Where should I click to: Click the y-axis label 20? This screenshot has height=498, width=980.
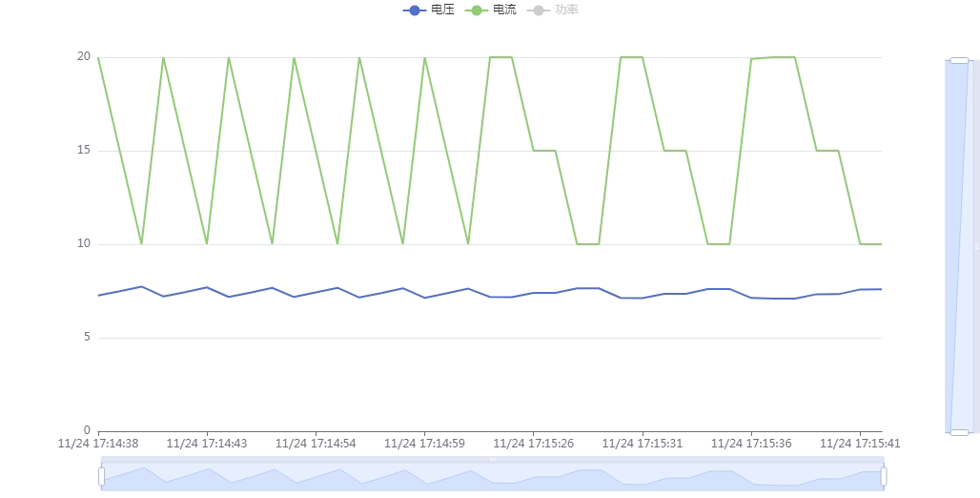[x=84, y=56]
